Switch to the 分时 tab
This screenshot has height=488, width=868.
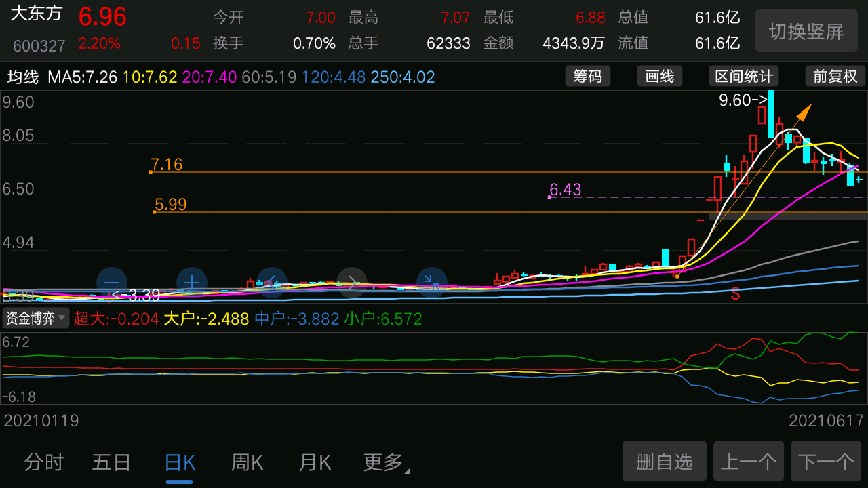tap(44, 463)
